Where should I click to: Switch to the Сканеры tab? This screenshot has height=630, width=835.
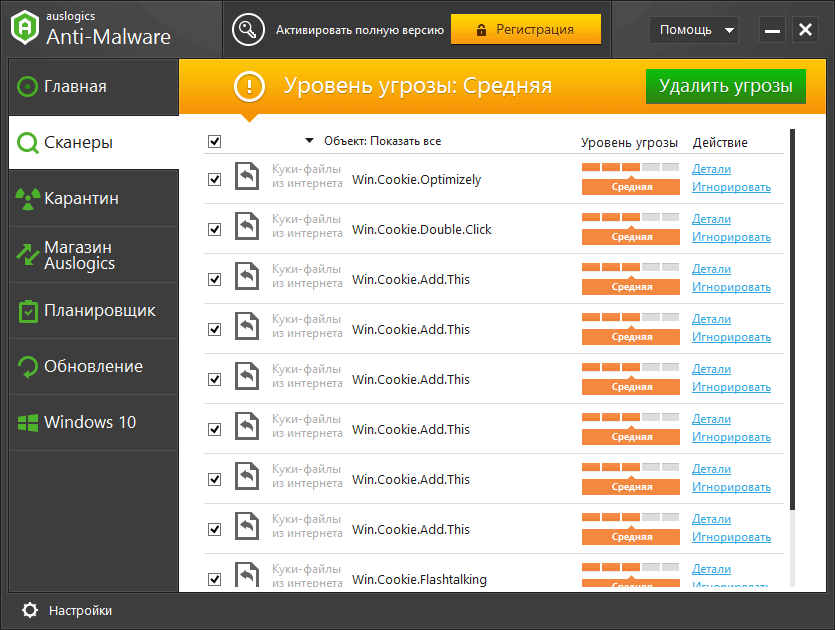click(x=94, y=143)
